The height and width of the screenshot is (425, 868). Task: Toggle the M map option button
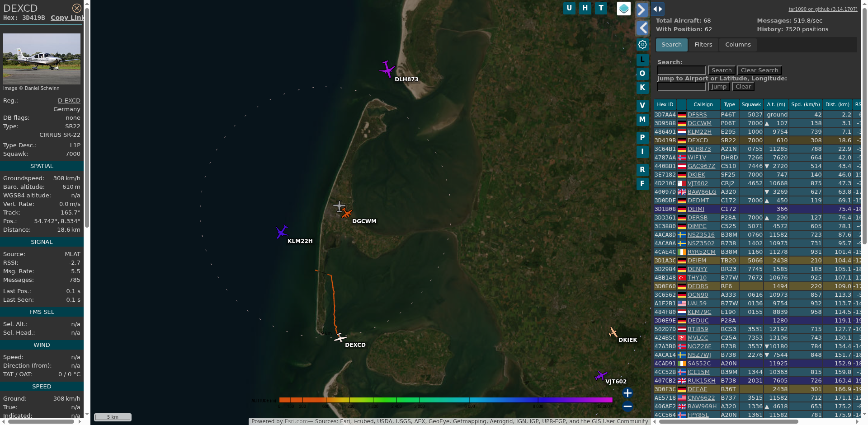point(642,120)
